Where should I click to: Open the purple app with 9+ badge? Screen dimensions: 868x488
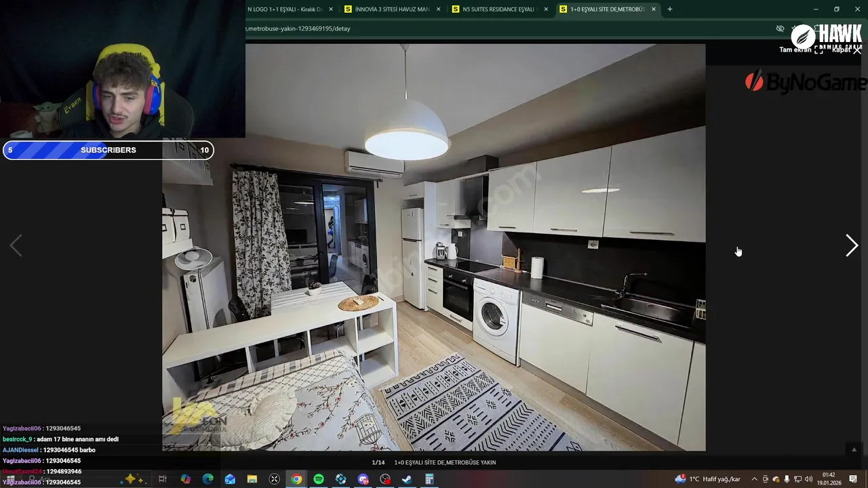[363, 479]
